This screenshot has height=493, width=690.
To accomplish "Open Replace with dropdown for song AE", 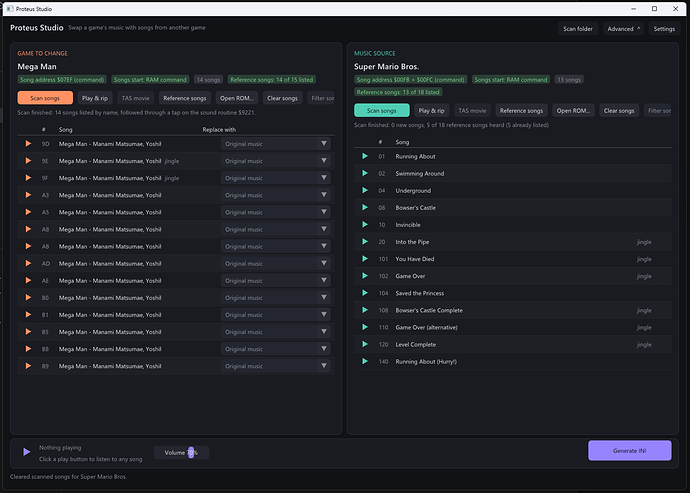I will tap(276, 280).
